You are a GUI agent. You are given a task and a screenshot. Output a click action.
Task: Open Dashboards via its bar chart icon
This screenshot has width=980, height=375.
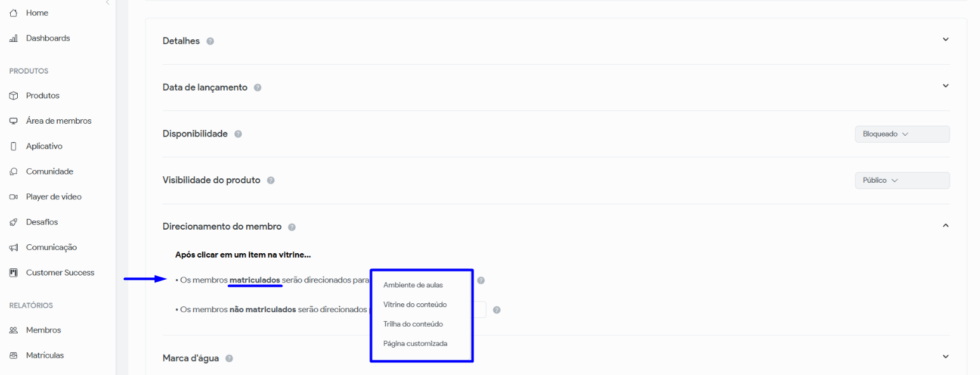(13, 38)
